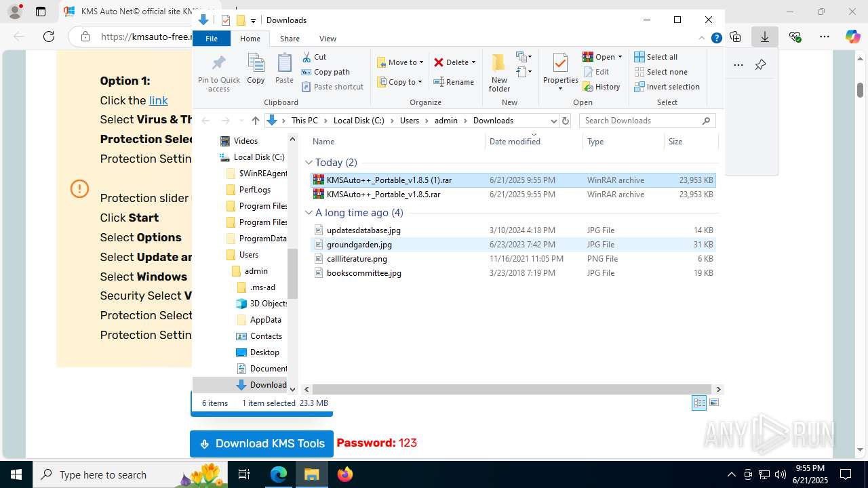
Task: Open recent locations dropdown
Action: tap(240, 121)
